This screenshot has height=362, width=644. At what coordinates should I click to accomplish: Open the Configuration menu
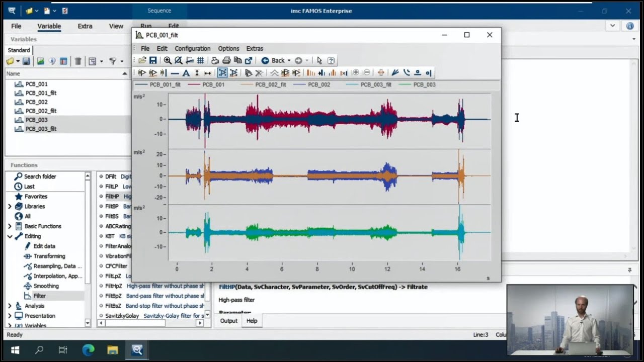click(x=193, y=49)
